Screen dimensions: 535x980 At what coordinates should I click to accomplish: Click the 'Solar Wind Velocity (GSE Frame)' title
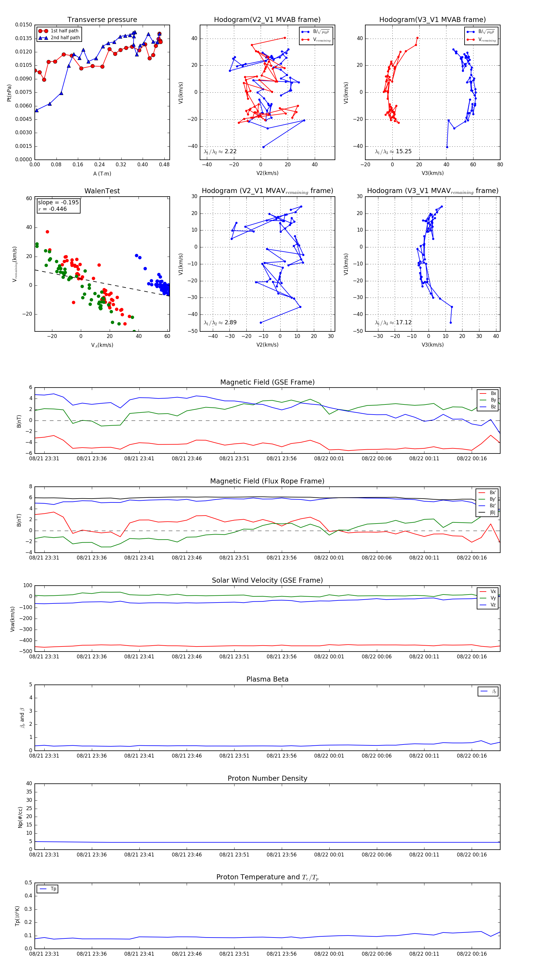click(x=267, y=580)
